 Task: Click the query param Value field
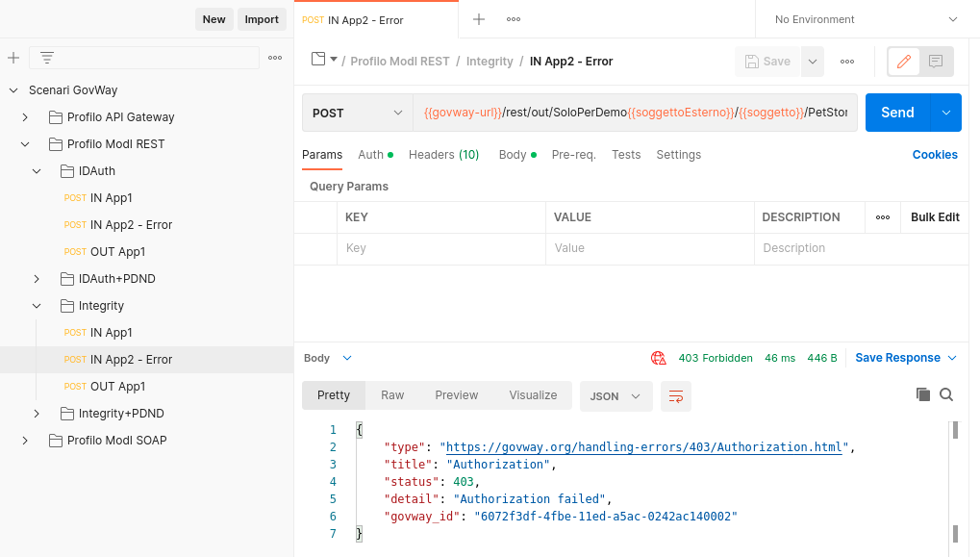pos(650,248)
